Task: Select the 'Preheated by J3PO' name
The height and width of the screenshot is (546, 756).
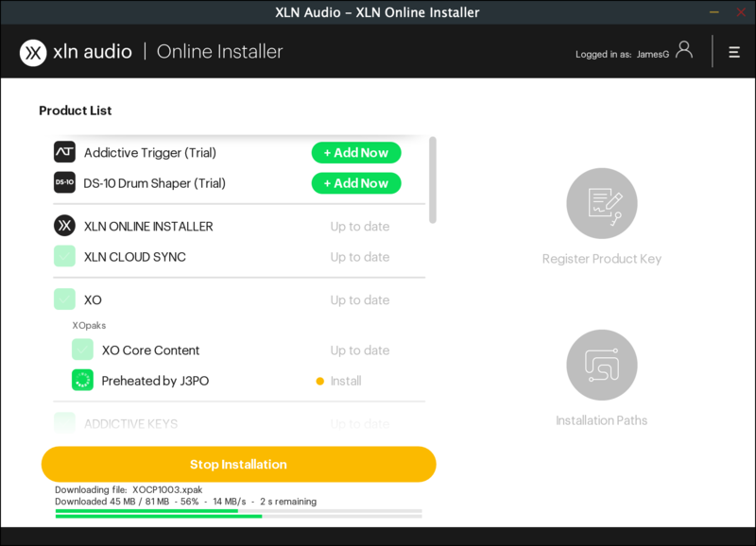Action: tap(155, 381)
